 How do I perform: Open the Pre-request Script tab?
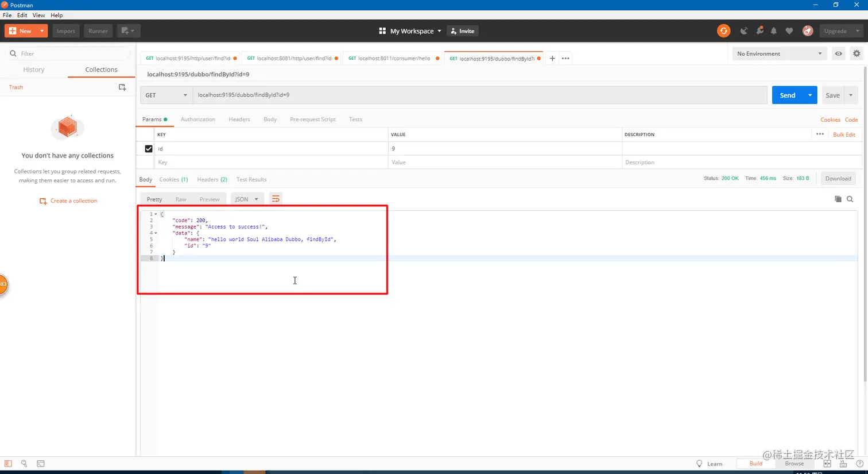pyautogui.click(x=313, y=120)
